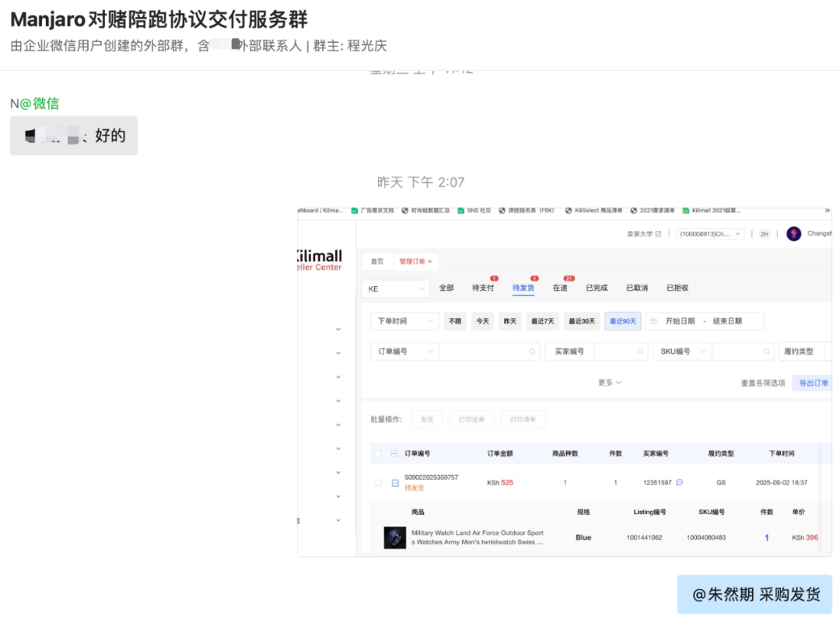Click the search icon in the 买家编号 field
This screenshot has height=619, width=840.
click(639, 351)
